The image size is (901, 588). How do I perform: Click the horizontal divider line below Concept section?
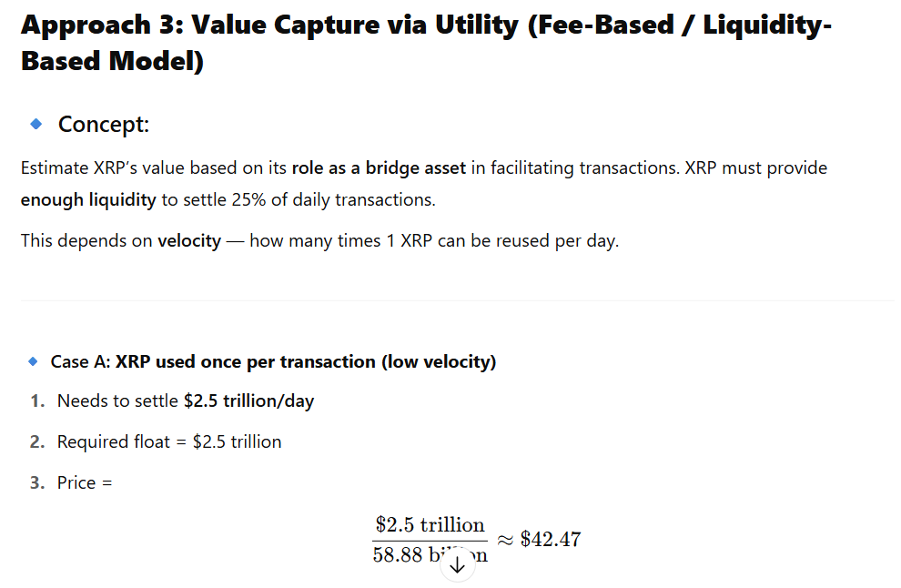click(455, 300)
